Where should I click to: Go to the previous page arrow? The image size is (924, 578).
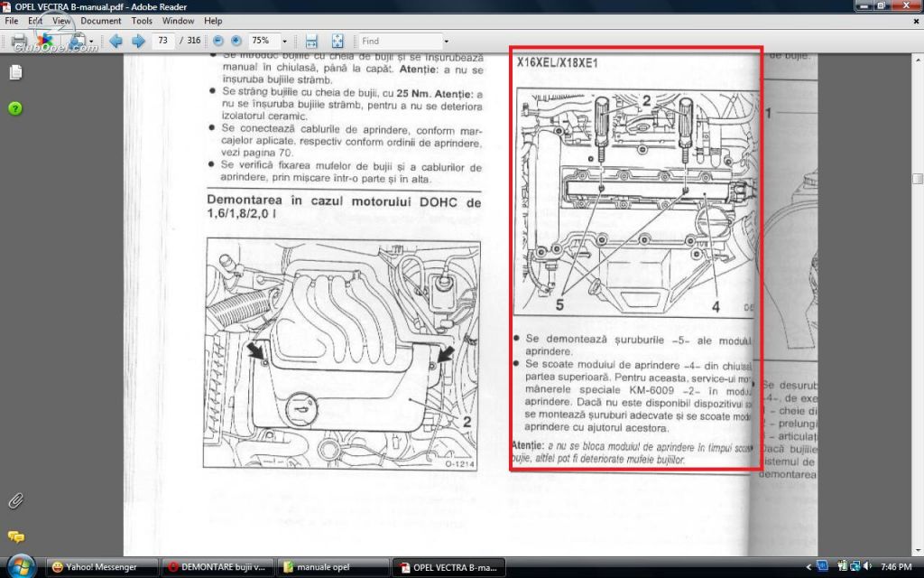coord(115,41)
